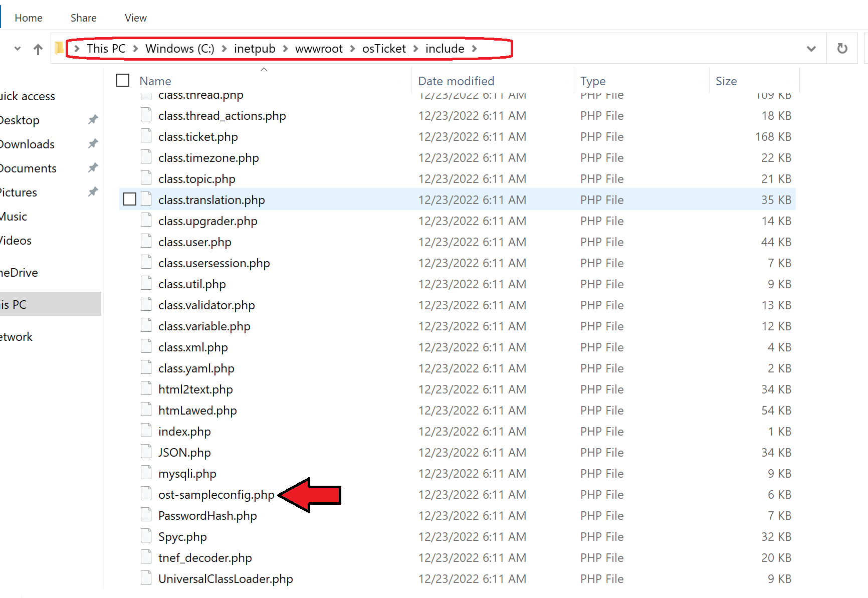This screenshot has width=868, height=598.
Task: Open the recent locations dropdown arrow
Action: point(18,49)
